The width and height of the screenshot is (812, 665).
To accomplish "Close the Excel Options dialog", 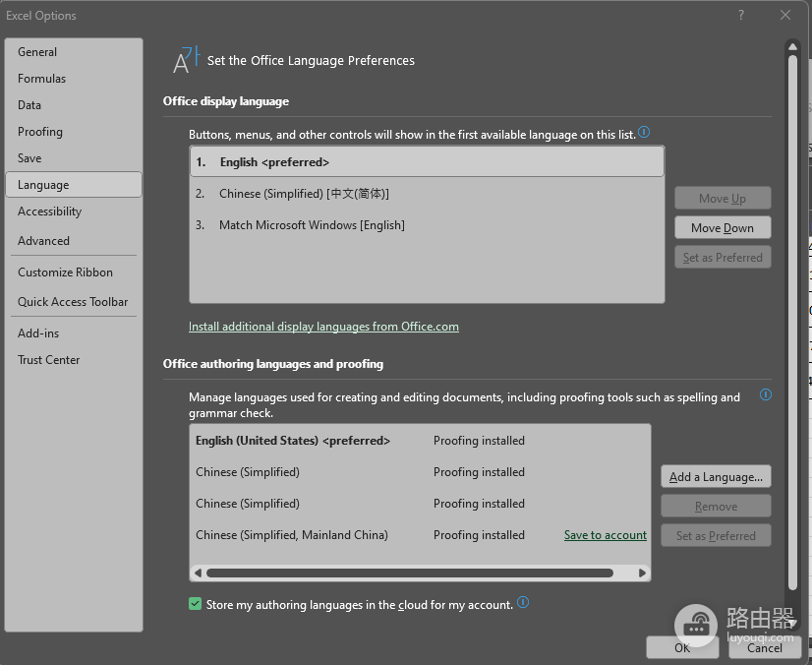I will point(785,15).
